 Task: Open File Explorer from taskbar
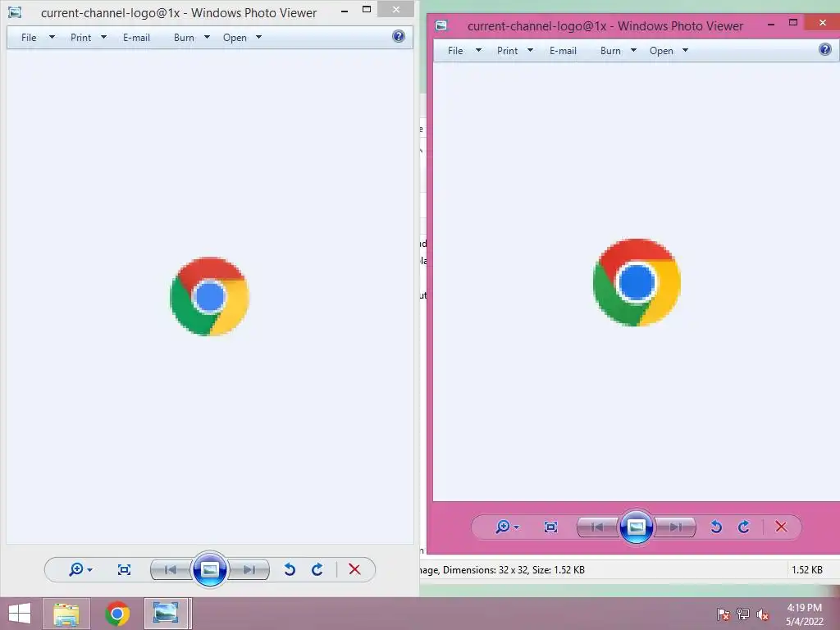click(x=66, y=614)
